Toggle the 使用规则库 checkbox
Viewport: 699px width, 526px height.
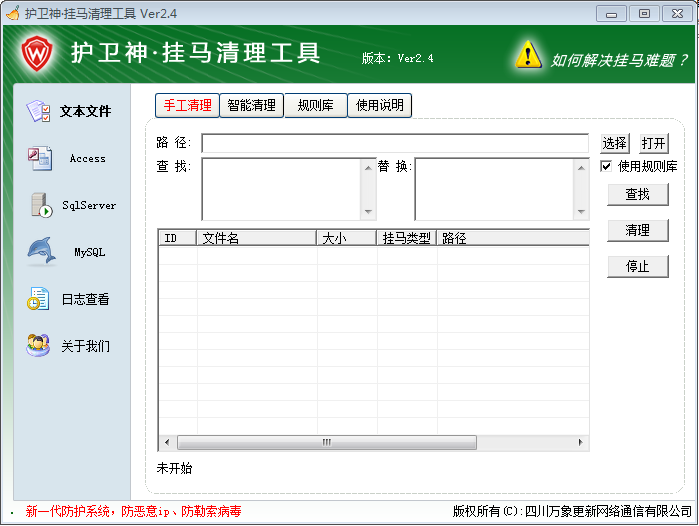[x=606, y=166]
